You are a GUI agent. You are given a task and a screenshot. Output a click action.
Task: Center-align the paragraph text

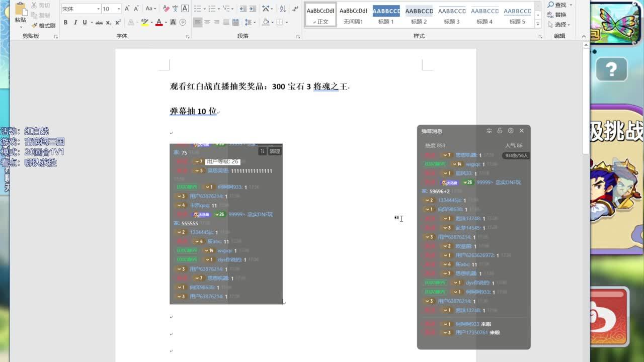207,23
